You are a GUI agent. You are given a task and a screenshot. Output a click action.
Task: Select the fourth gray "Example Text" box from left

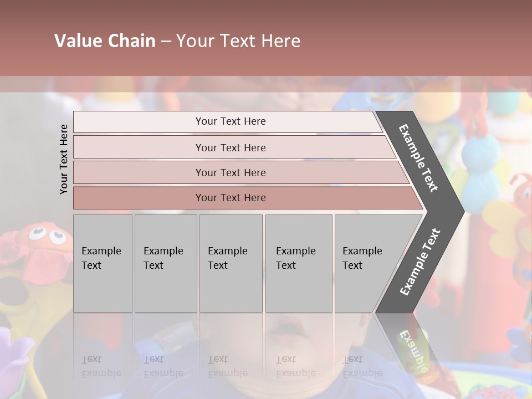point(299,263)
